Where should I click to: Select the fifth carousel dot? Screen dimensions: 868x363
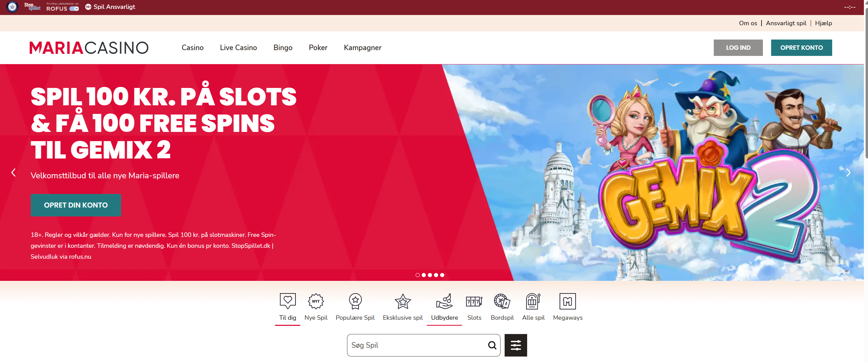click(442, 275)
